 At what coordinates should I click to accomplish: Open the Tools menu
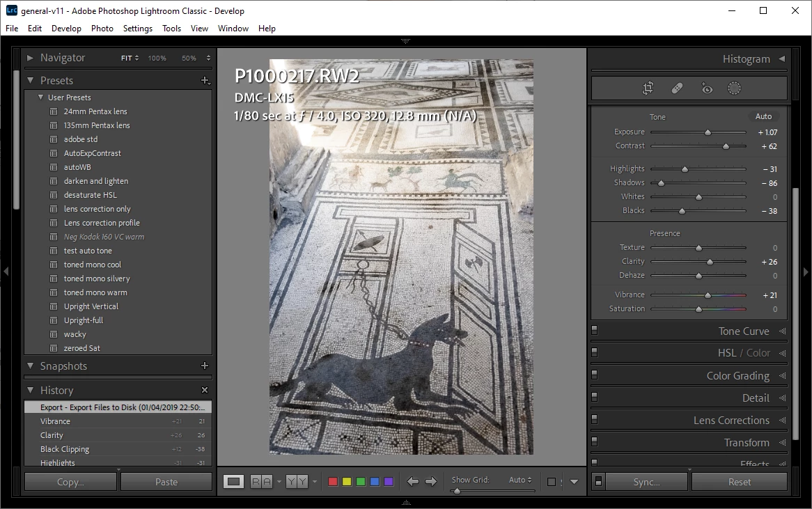(171, 29)
